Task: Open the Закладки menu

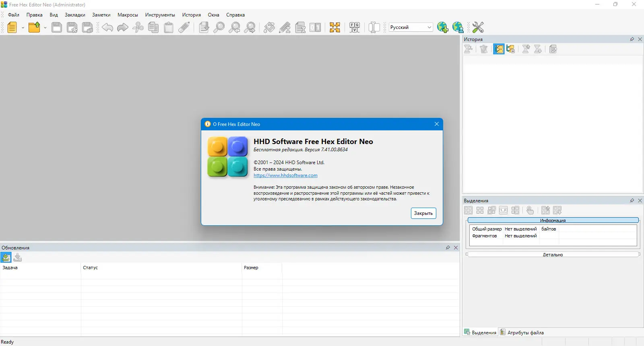Action: click(75, 15)
